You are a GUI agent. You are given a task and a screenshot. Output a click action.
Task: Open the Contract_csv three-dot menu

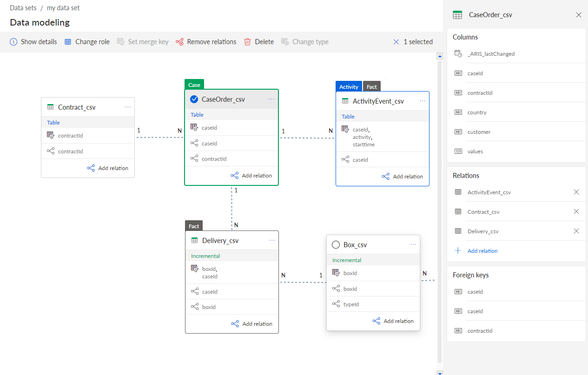click(x=128, y=107)
